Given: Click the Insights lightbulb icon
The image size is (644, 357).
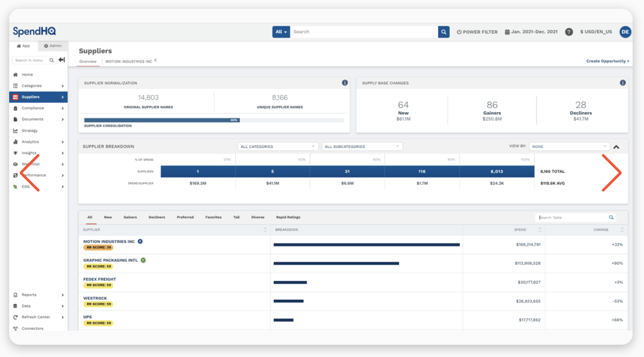Looking at the screenshot, I should point(15,153).
